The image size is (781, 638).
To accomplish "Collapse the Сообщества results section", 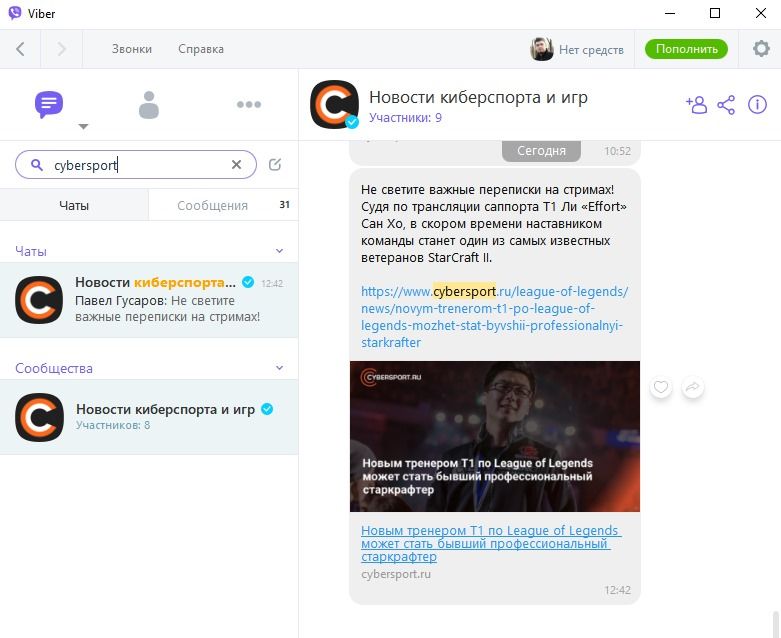I will (x=279, y=368).
